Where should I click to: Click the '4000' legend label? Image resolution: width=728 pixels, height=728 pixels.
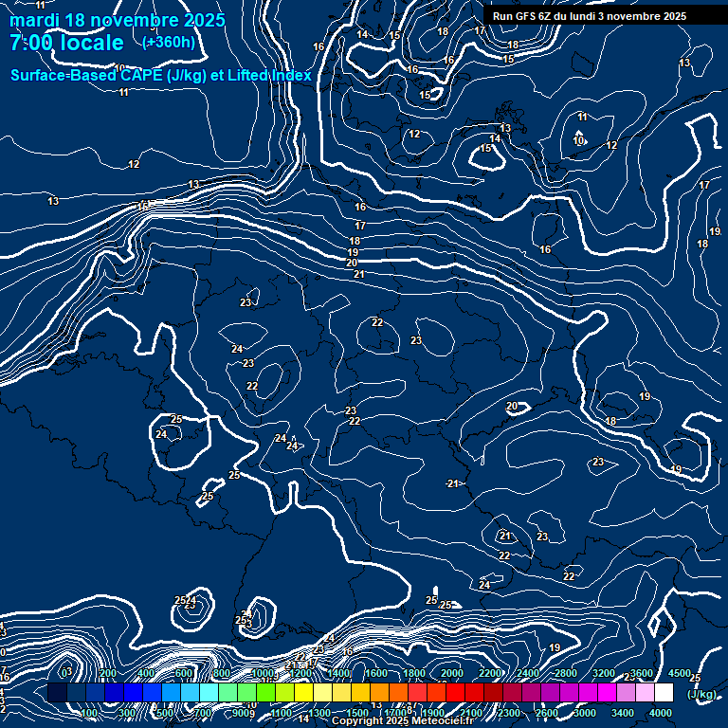point(661,713)
